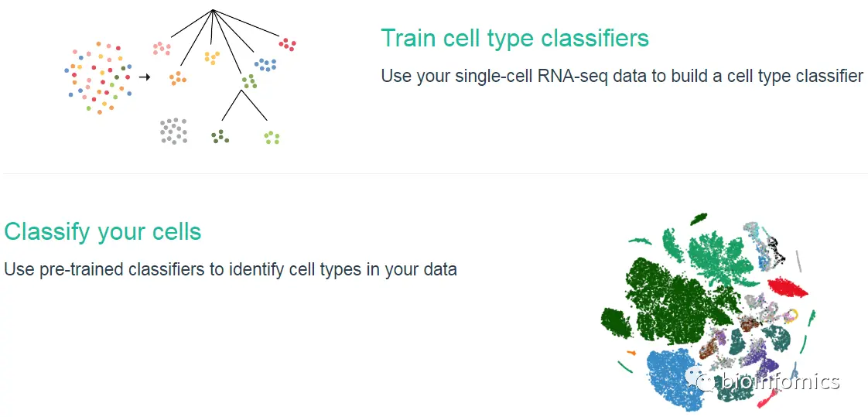
Task: Click the red t-SNE cluster
Action: 788,288
